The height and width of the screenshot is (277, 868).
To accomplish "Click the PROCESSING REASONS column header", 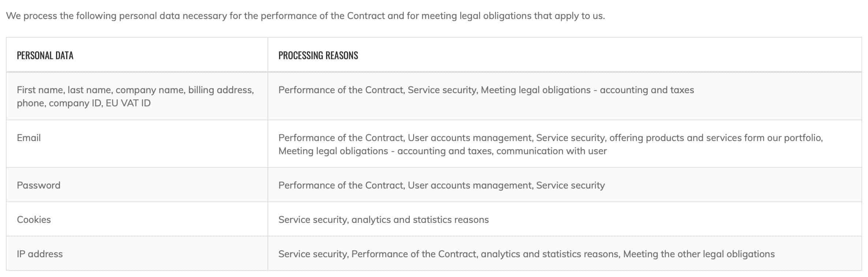I will [318, 55].
